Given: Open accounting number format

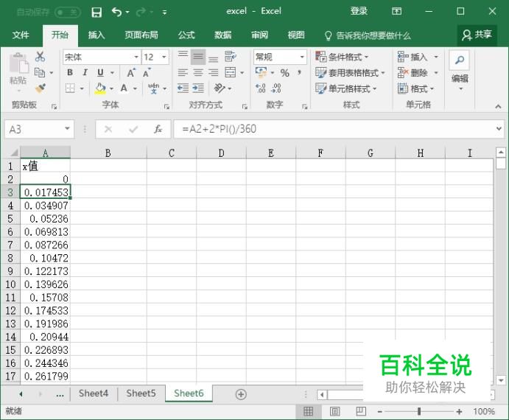Looking at the screenshot, I should click(261, 71).
